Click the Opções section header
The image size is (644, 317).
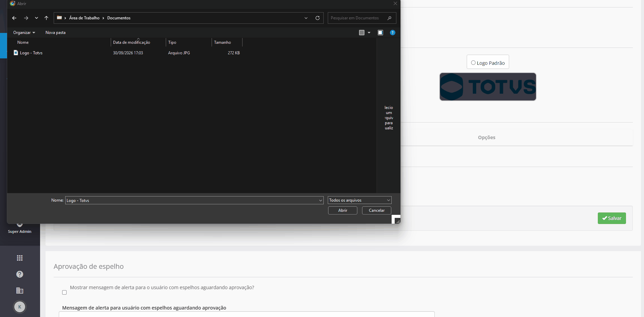click(486, 137)
